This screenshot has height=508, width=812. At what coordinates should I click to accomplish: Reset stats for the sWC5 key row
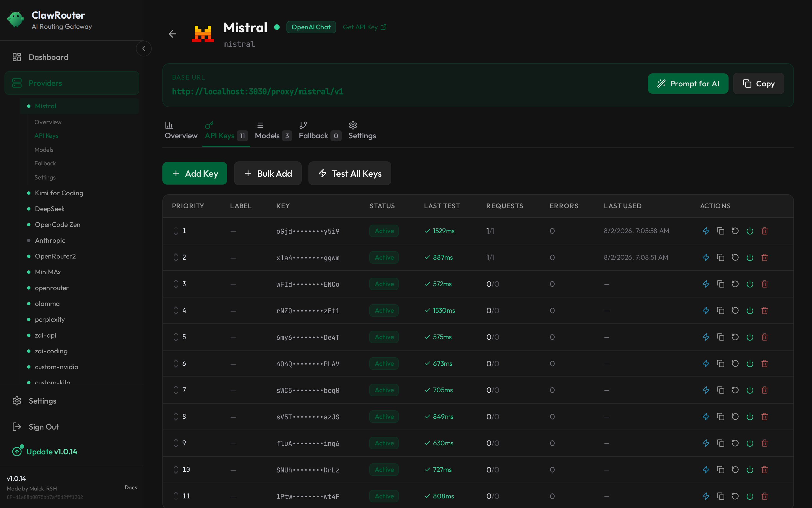coord(735,390)
